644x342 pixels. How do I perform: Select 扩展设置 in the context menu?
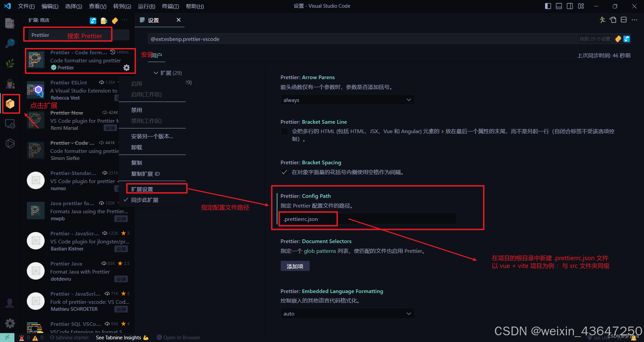153,189
